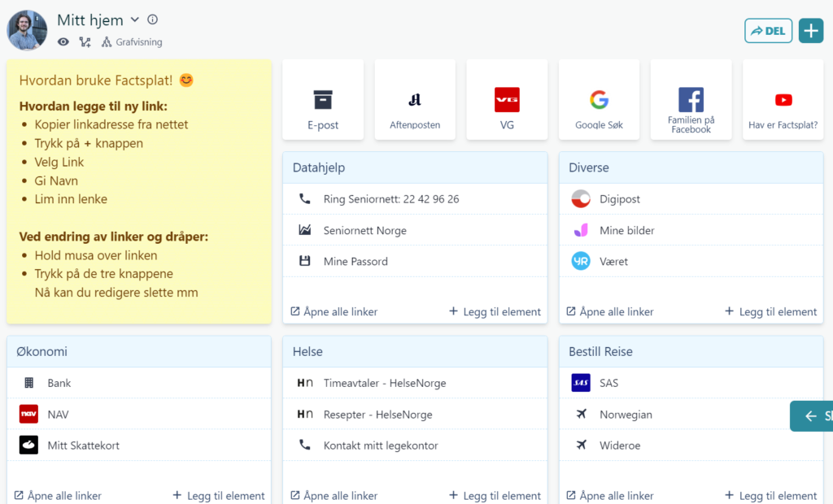Click the DEL share button
This screenshot has width=833, height=504.
click(x=768, y=31)
